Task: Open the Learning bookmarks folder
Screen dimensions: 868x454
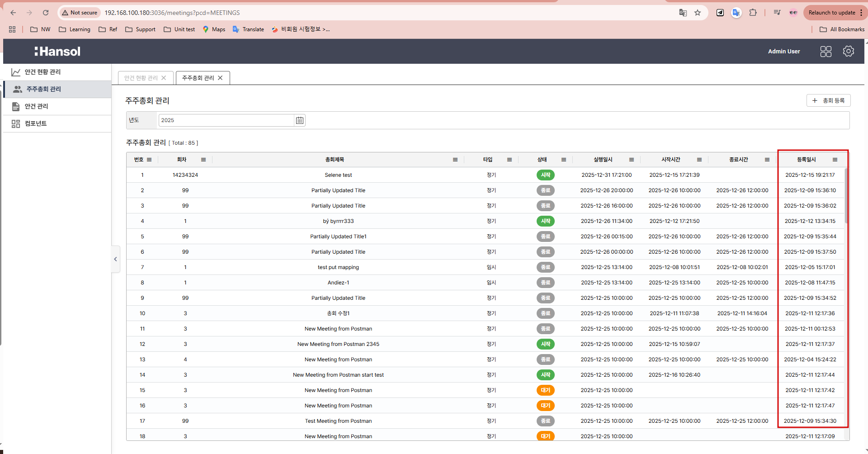Action: point(75,29)
